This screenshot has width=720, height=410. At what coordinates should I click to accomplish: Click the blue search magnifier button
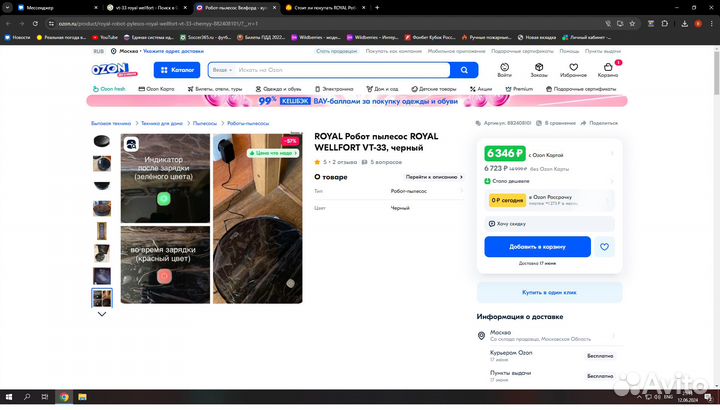tap(463, 70)
